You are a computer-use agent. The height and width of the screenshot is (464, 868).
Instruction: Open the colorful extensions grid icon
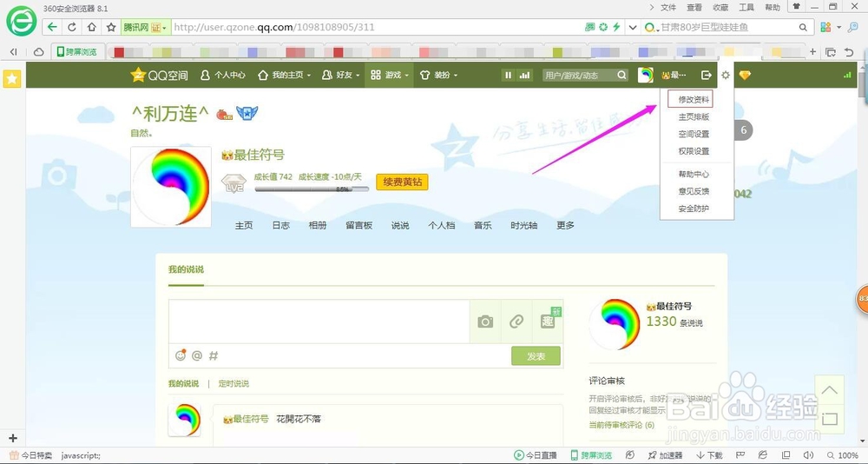pyautogui.click(x=826, y=27)
